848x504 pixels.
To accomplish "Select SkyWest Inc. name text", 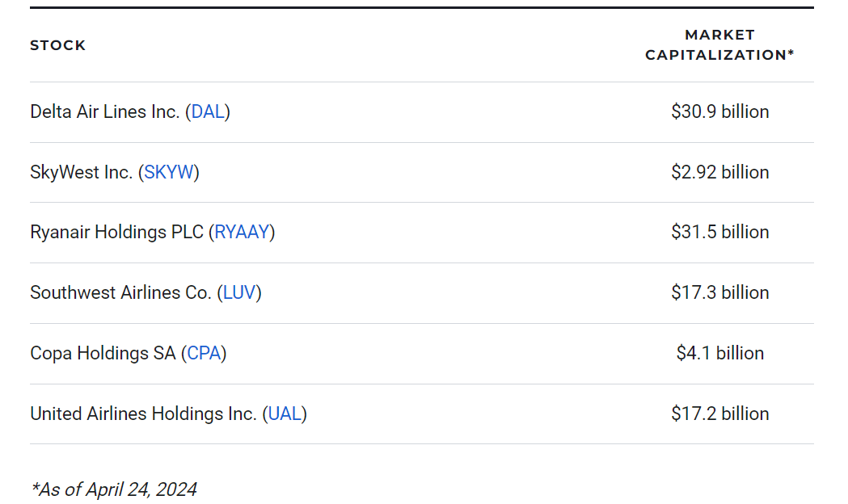I will pos(81,172).
